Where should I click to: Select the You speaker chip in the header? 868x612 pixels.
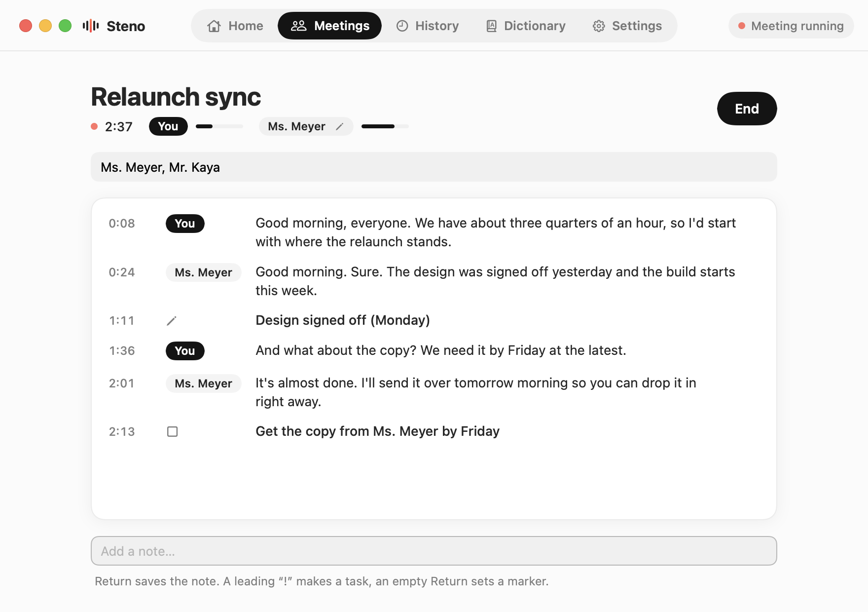coord(168,126)
